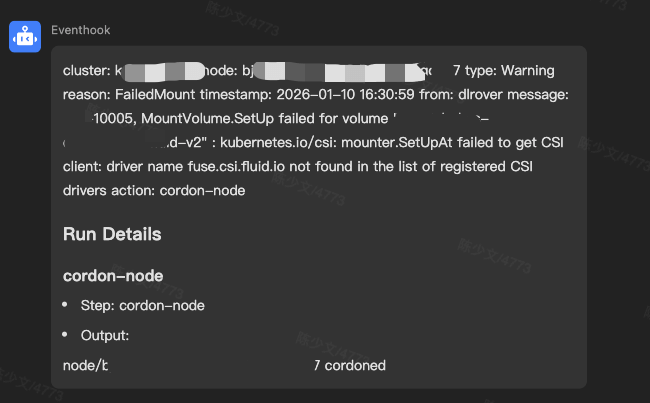Click the "cluster:" label in the message
This screenshot has width=650, height=403.
[x=86, y=71]
